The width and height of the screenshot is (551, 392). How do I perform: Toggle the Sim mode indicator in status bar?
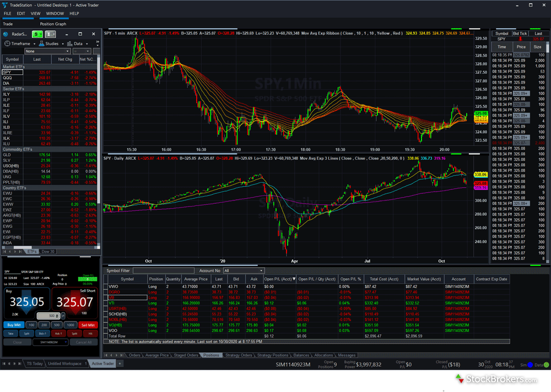pyautogui.click(x=530, y=364)
